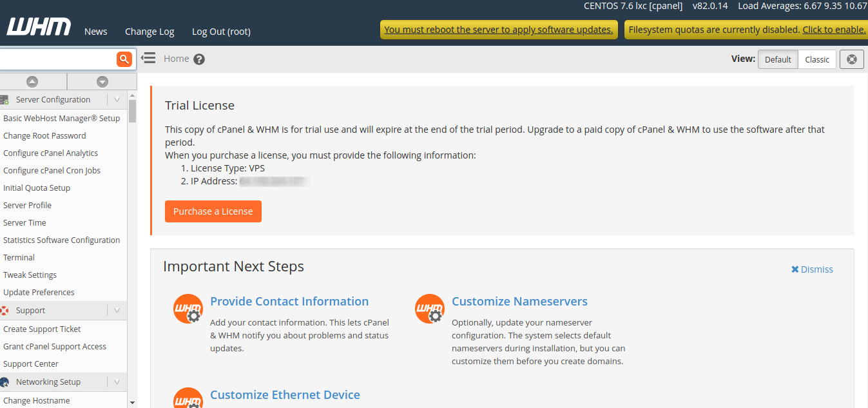
Task: Dismiss the Important Next Steps panel
Action: pyautogui.click(x=812, y=269)
